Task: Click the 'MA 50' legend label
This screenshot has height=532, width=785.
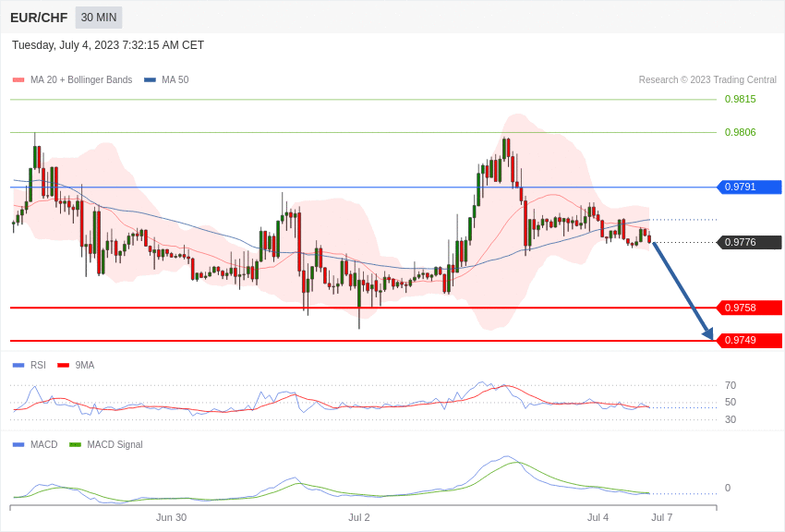Action: point(175,80)
